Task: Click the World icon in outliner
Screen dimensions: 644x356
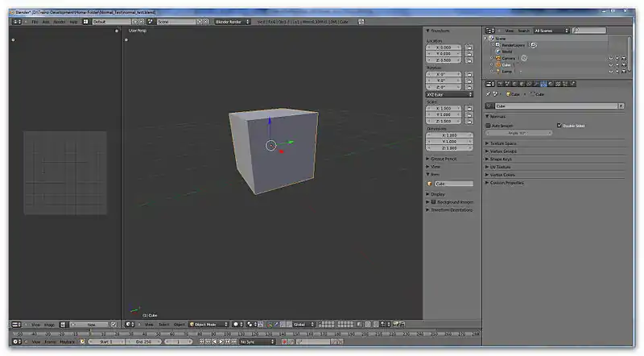Action: click(x=498, y=52)
